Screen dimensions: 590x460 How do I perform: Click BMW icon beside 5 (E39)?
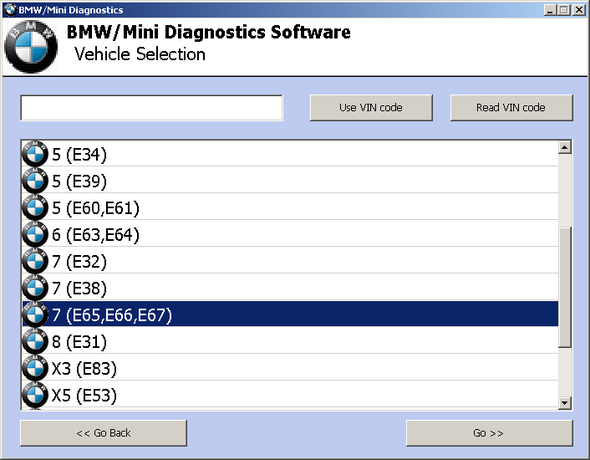[x=35, y=181]
